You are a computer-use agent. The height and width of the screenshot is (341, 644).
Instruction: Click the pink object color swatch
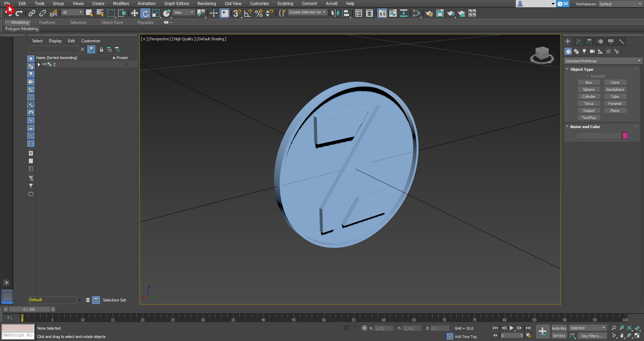[625, 135]
